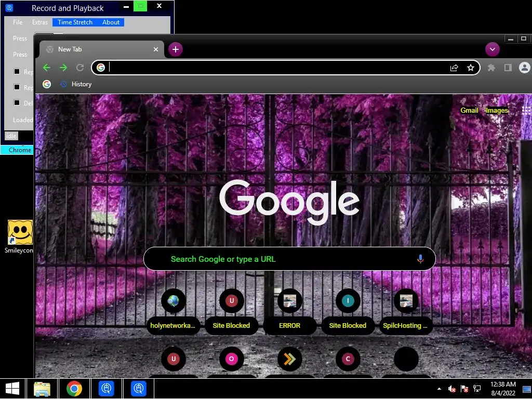
Task: Open a new tab with the plus button
Action: 176,49
